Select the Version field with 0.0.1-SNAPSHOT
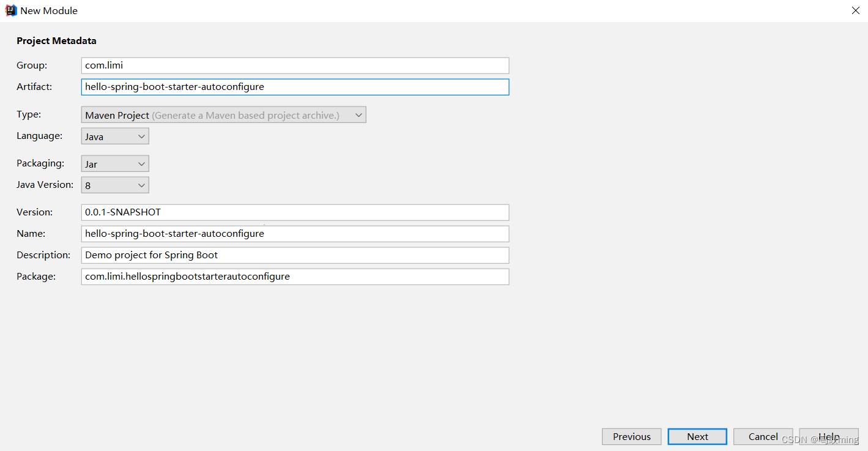Screen dimensions: 868x451 [295, 212]
